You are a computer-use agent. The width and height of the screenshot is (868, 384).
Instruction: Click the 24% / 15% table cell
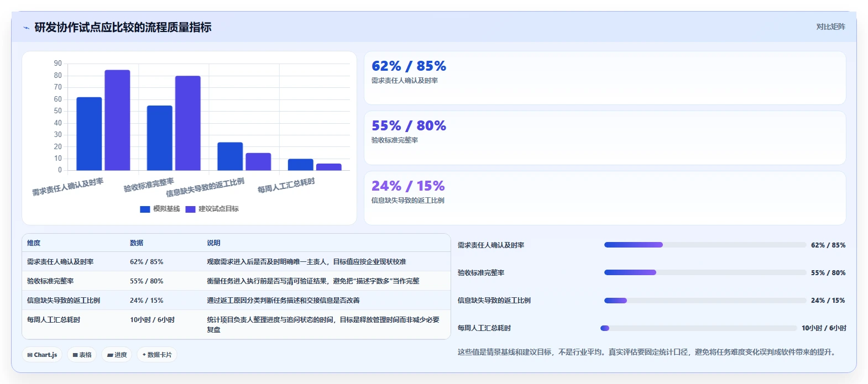coord(147,301)
